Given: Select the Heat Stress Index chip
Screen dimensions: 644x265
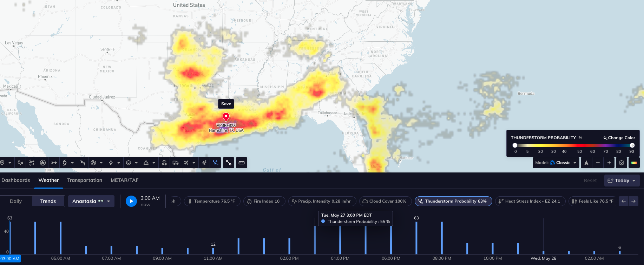Looking at the screenshot, I should tap(530, 201).
